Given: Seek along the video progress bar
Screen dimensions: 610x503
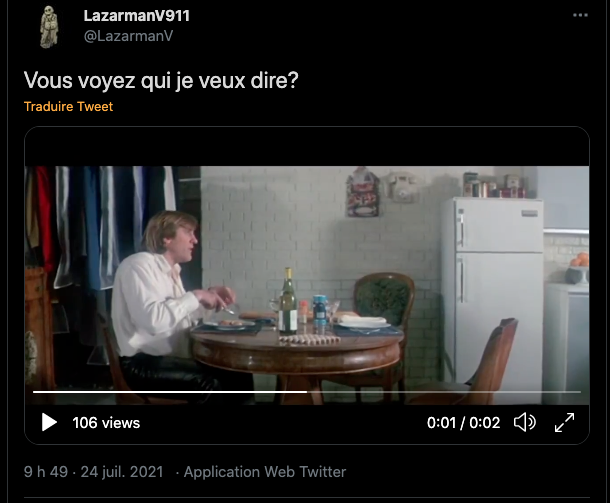Looking at the screenshot, I should [x=307, y=392].
